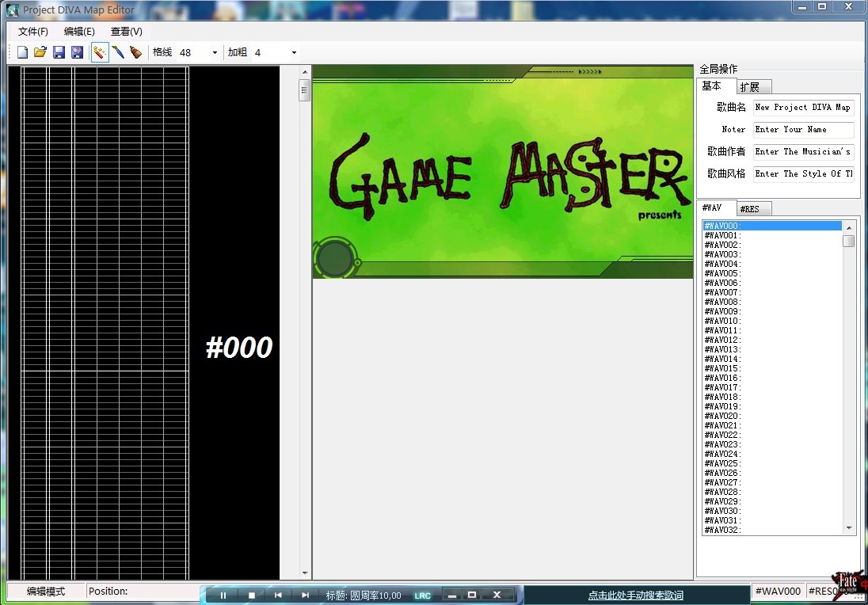Expand the 加粗 bold value dropdown
This screenshot has height=605, width=868.
coord(294,52)
